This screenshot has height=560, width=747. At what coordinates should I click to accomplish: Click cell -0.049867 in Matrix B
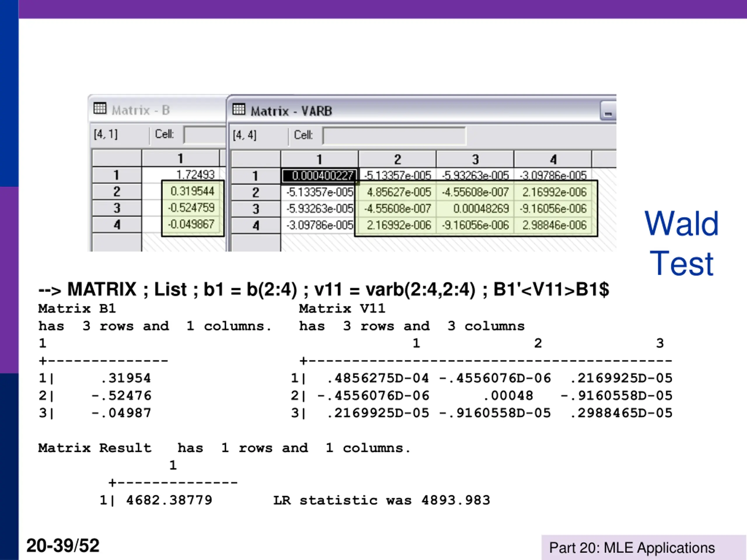pos(193,224)
